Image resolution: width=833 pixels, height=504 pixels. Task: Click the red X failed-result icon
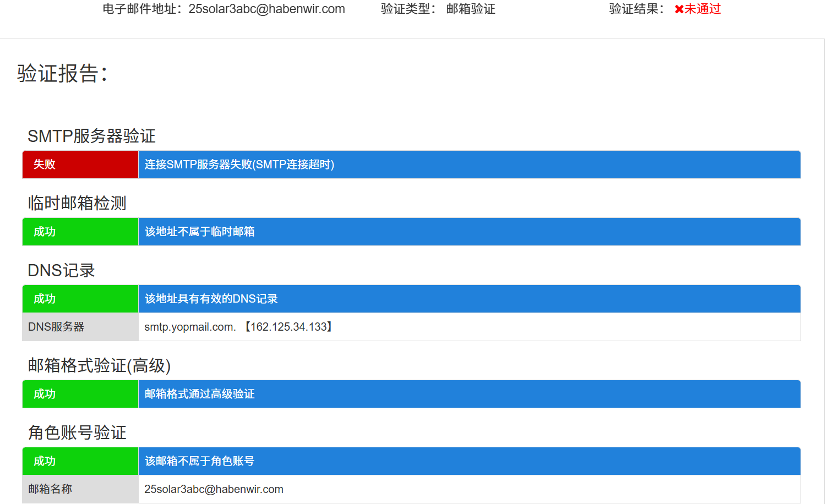point(679,9)
